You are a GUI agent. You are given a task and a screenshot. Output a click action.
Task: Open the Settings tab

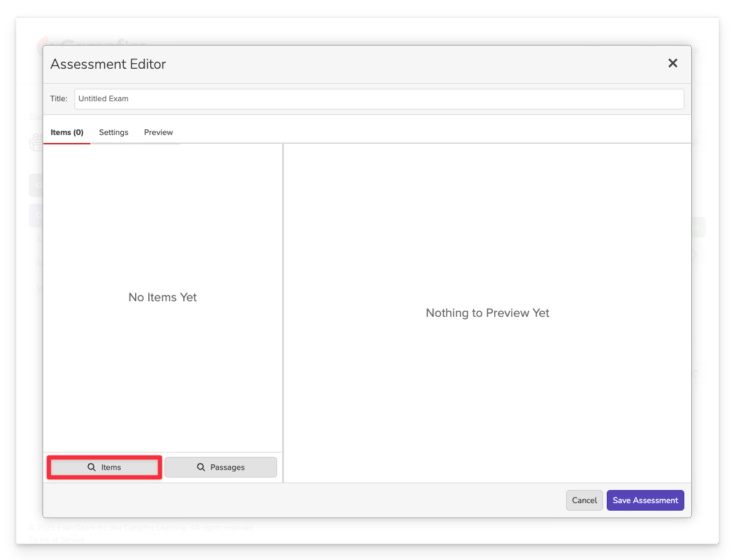pos(113,132)
